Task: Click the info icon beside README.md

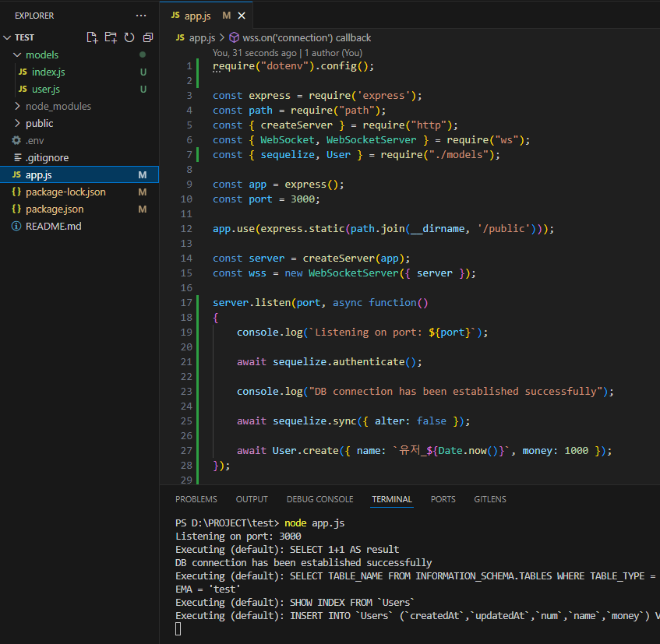Action: coord(16,227)
